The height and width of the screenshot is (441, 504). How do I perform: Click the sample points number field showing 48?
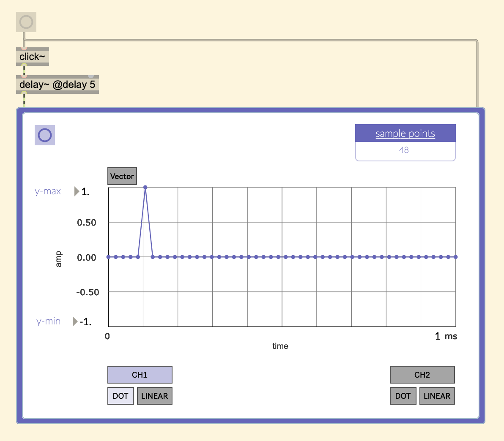[x=405, y=150]
